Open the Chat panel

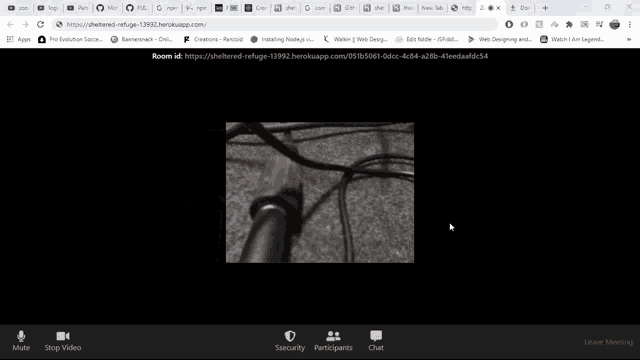pyautogui.click(x=376, y=341)
